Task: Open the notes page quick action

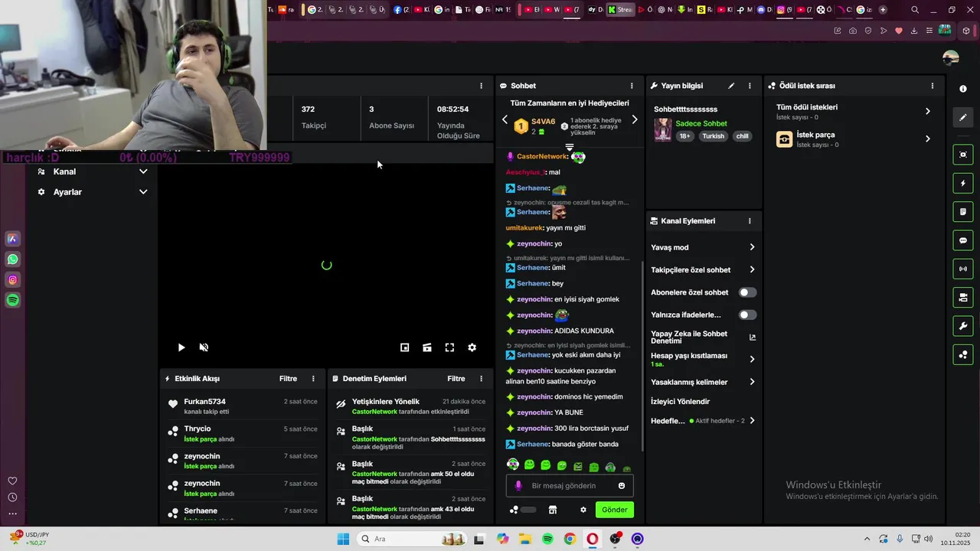Action: tap(963, 211)
